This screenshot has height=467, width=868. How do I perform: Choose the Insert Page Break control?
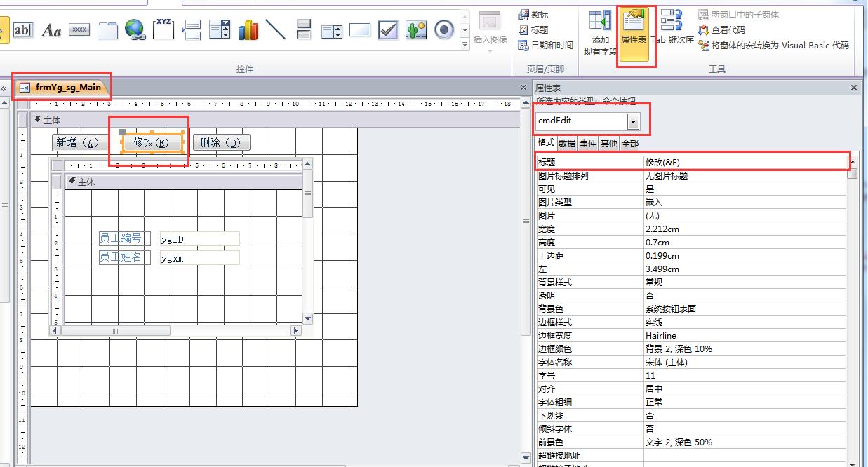pyautogui.click(x=192, y=30)
